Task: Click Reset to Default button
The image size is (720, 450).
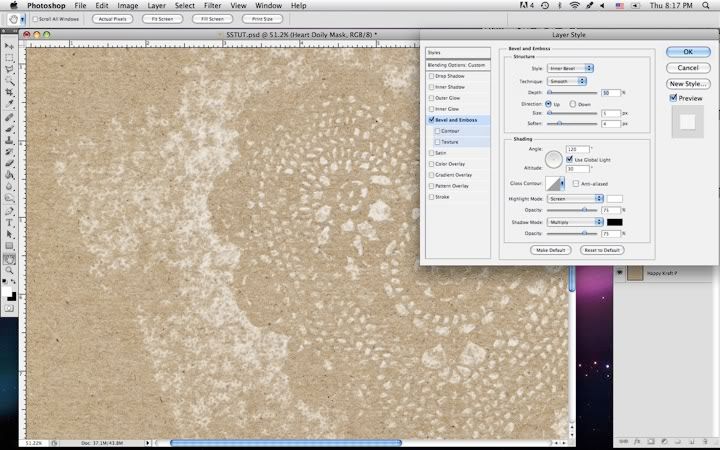Action: pyautogui.click(x=602, y=250)
